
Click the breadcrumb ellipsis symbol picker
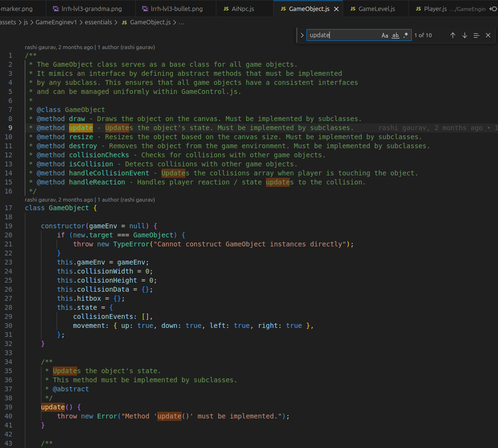click(x=182, y=22)
